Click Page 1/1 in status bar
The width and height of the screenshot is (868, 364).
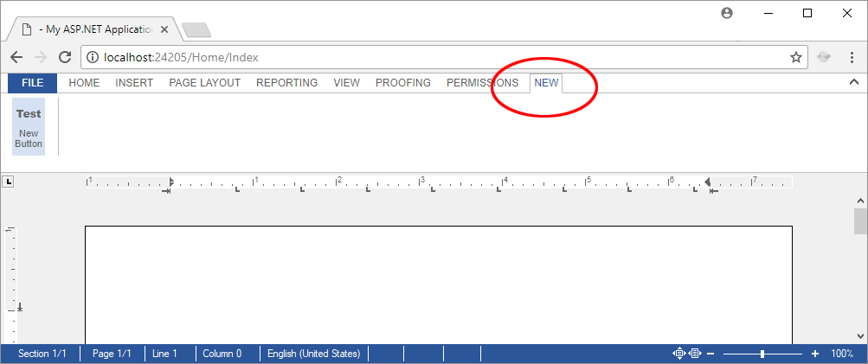click(112, 354)
